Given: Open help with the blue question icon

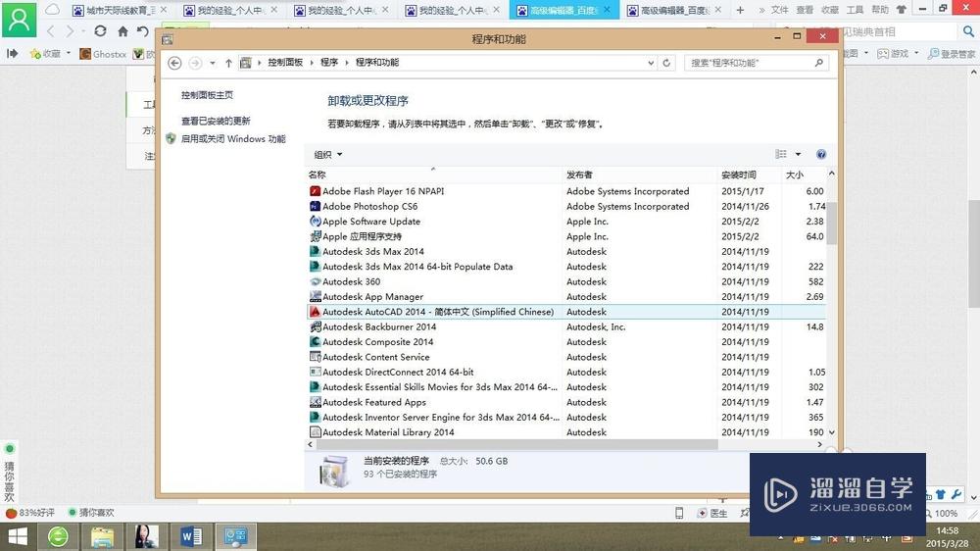Looking at the screenshot, I should [x=821, y=155].
